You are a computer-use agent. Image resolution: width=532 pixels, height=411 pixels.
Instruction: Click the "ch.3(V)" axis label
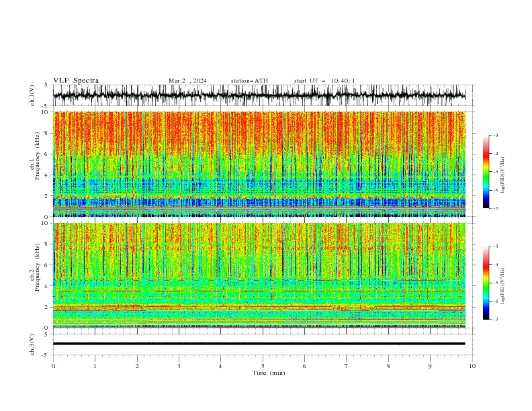[32, 345]
